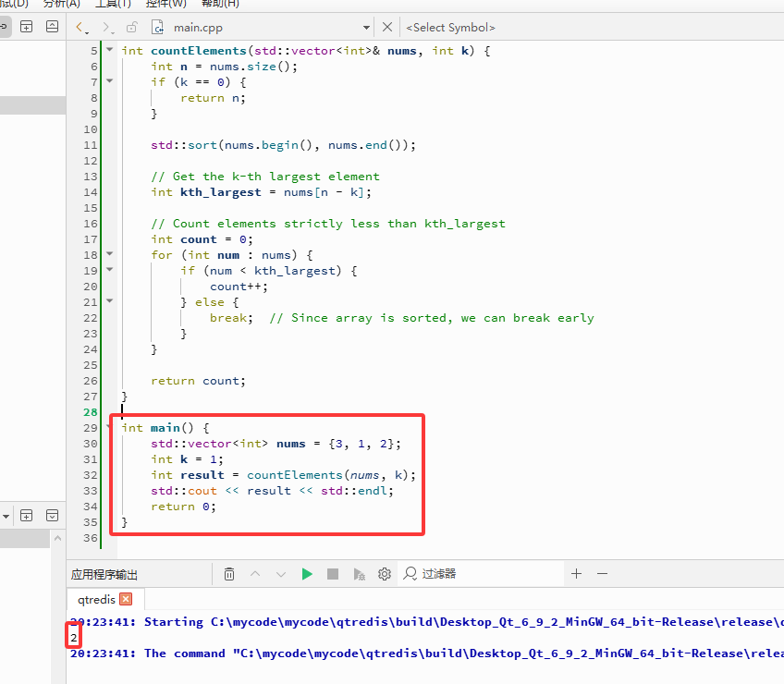
Task: Open application output settings gear
Action: coord(385,573)
